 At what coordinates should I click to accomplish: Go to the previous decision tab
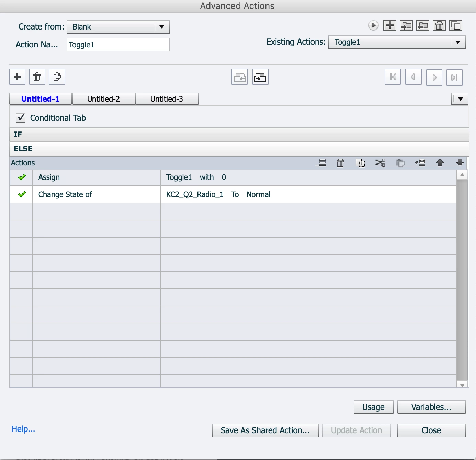413,77
